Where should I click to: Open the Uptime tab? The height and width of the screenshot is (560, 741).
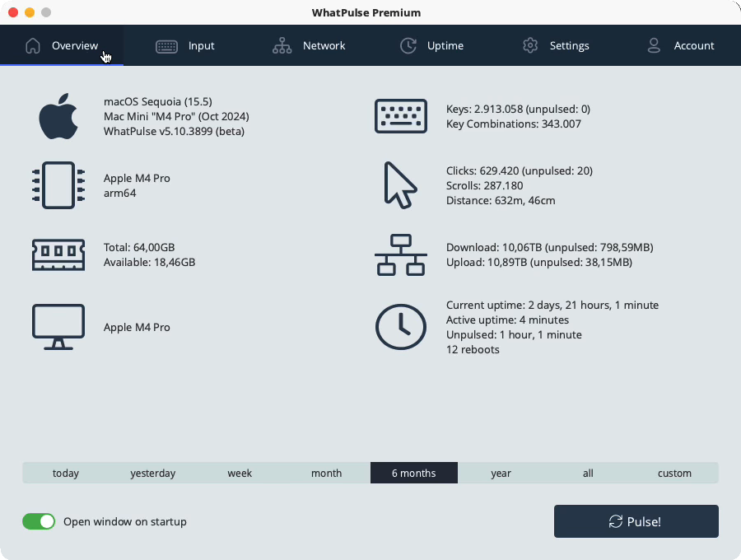pos(432,46)
